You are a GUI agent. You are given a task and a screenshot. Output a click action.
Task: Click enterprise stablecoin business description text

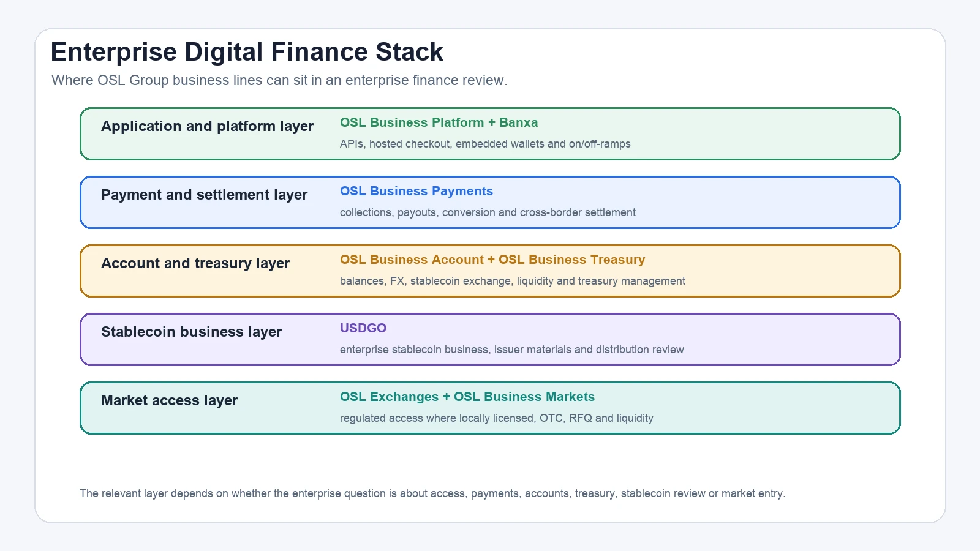512,350
